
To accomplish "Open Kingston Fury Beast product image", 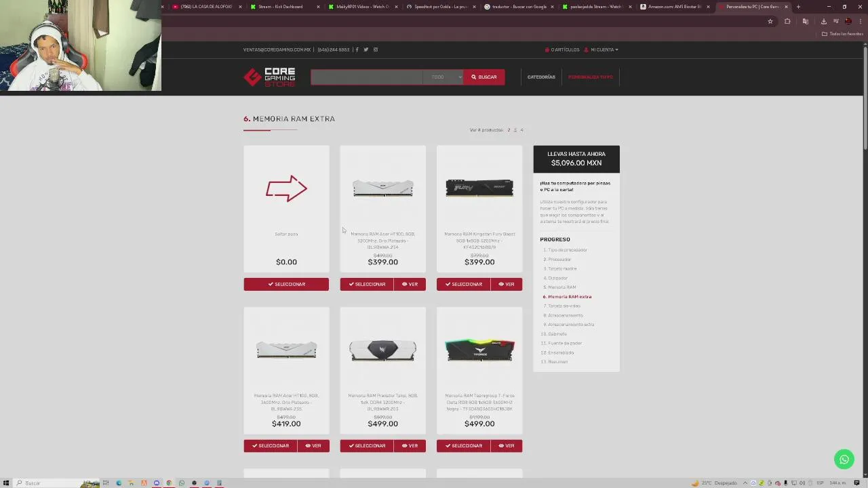I will pos(479,188).
